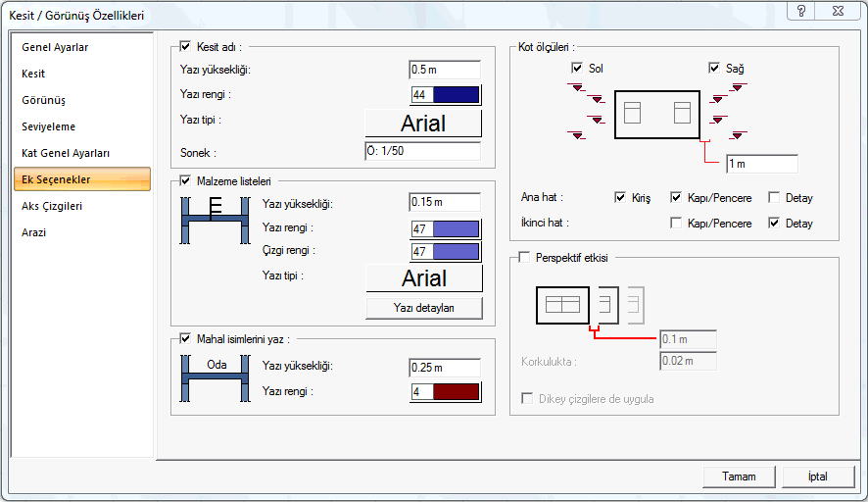
Task: Click the Yazı detayları button
Action: pos(424,308)
